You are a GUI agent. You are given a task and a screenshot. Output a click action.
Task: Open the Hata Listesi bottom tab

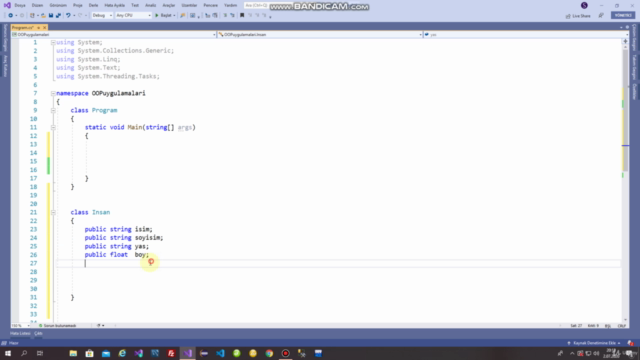pos(20,333)
